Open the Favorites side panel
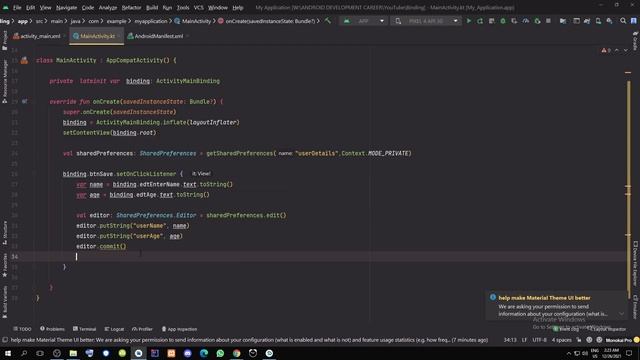Image resolution: width=640 pixels, height=360 pixels. click(x=4, y=265)
